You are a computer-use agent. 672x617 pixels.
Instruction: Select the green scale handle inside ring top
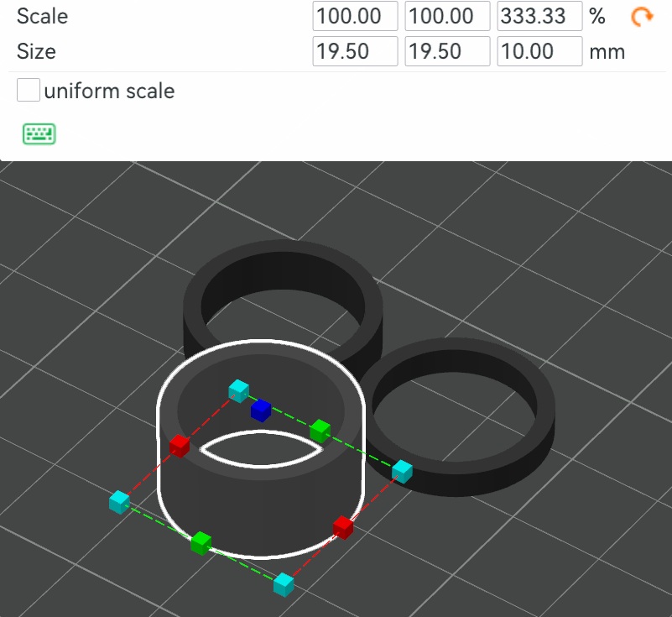[x=320, y=431]
